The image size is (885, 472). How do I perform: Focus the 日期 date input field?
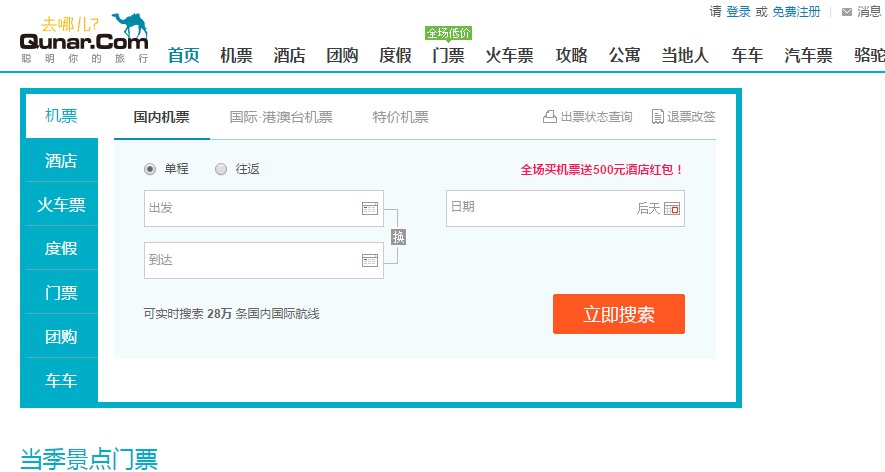tap(565, 208)
